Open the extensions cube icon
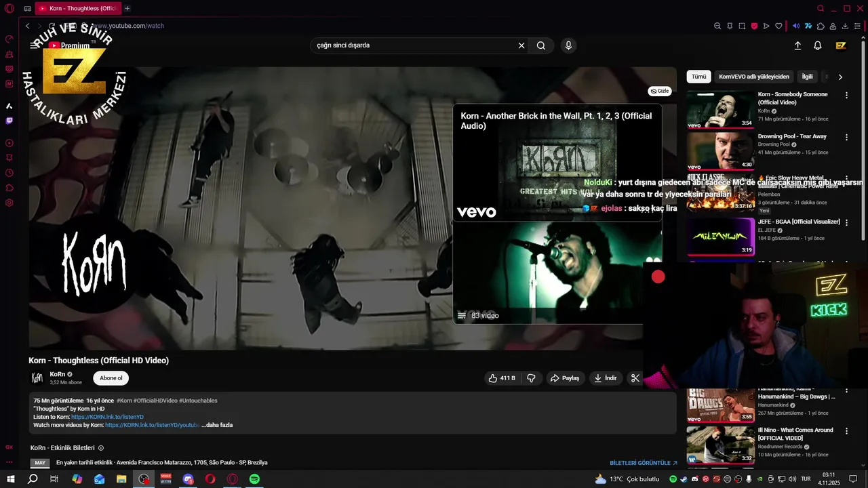 [821, 26]
